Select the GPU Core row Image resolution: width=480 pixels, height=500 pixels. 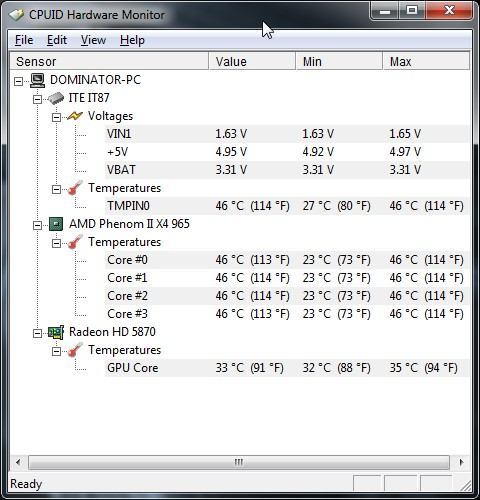click(287, 368)
